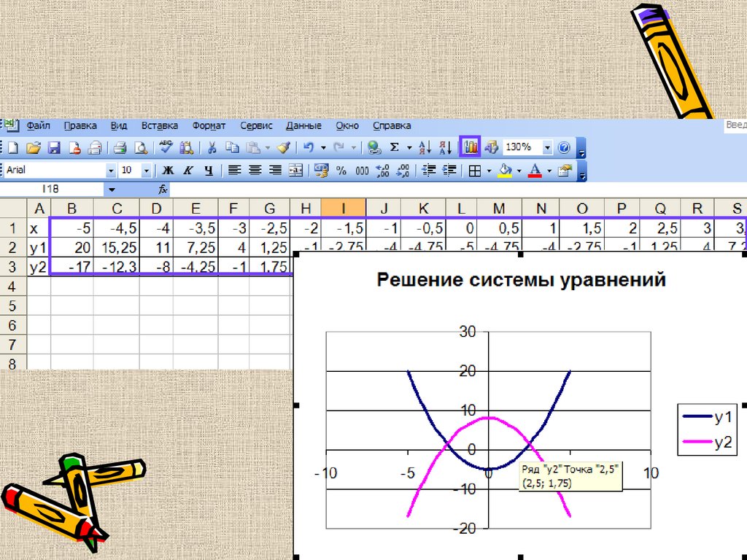Image resolution: width=747 pixels, height=560 pixels.
Task: Open the Справка menu
Action: [x=392, y=125]
